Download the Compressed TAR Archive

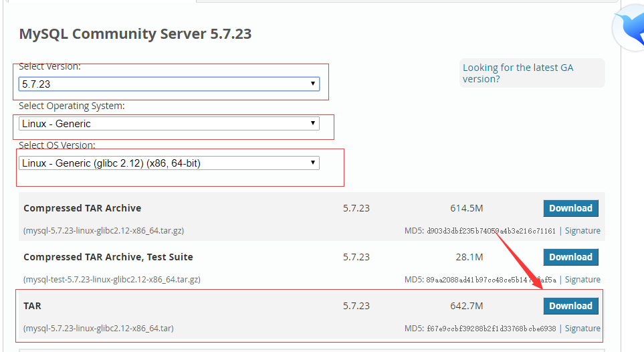[570, 208]
